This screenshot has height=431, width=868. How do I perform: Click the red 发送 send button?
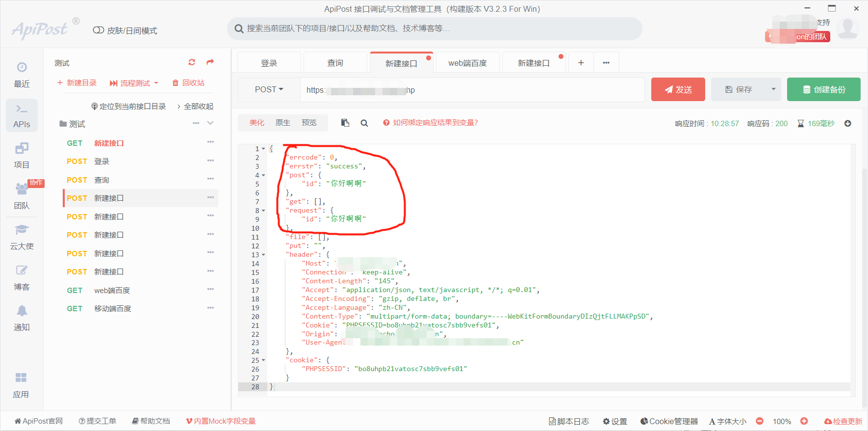[678, 89]
